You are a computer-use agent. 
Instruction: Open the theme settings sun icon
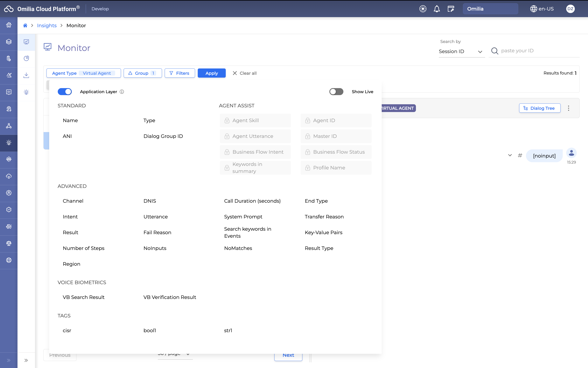423,9
